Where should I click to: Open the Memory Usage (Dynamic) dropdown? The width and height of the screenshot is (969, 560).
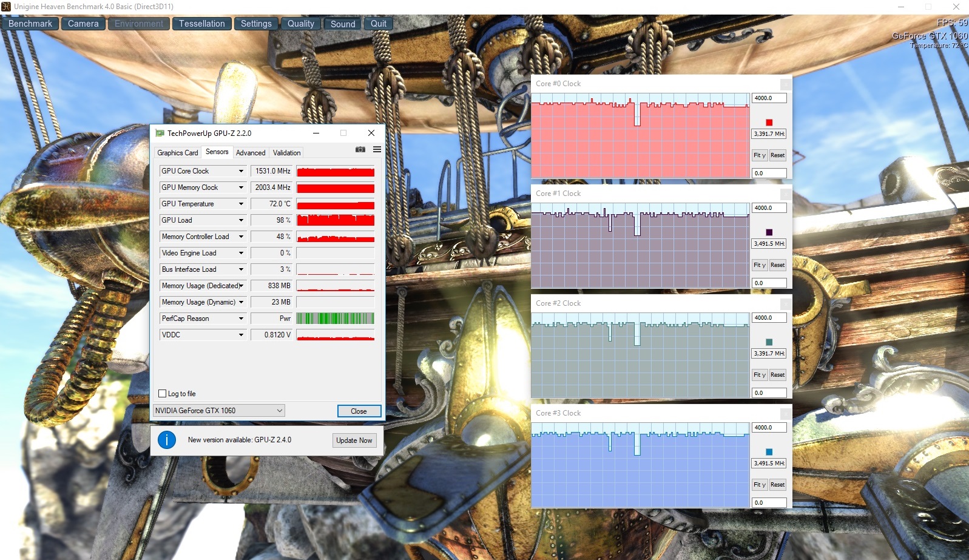241,302
